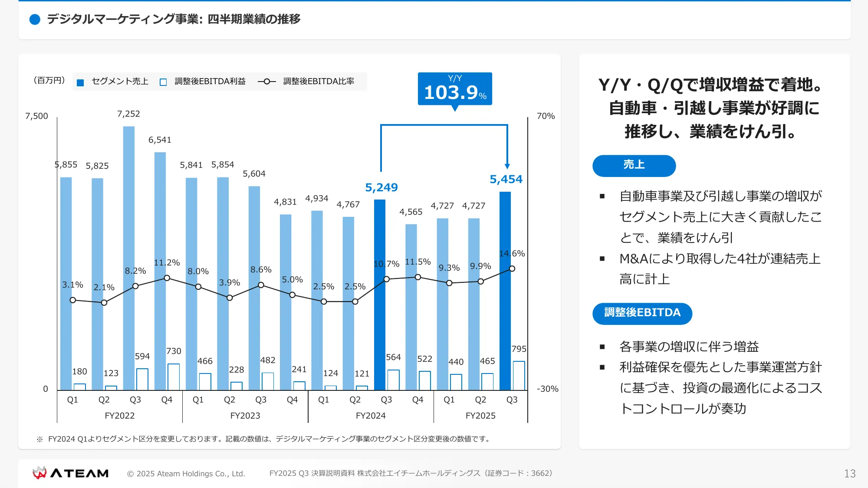Click the outlined 調整後EBITDA利益 legend square

pyautogui.click(x=163, y=82)
